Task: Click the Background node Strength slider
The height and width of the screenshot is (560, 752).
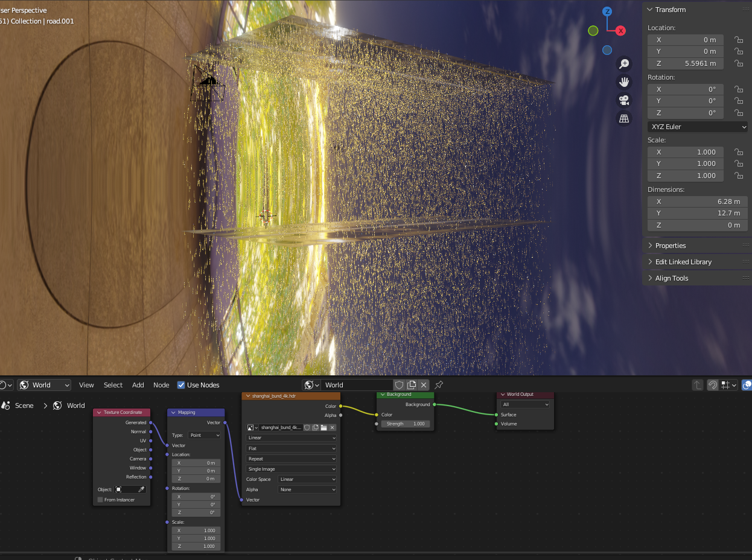Action: 406,424
